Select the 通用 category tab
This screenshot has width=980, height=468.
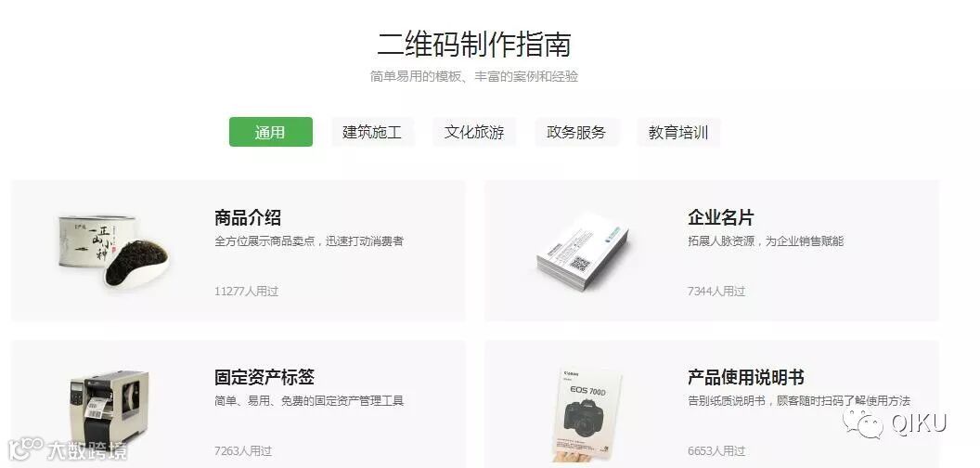click(x=271, y=132)
